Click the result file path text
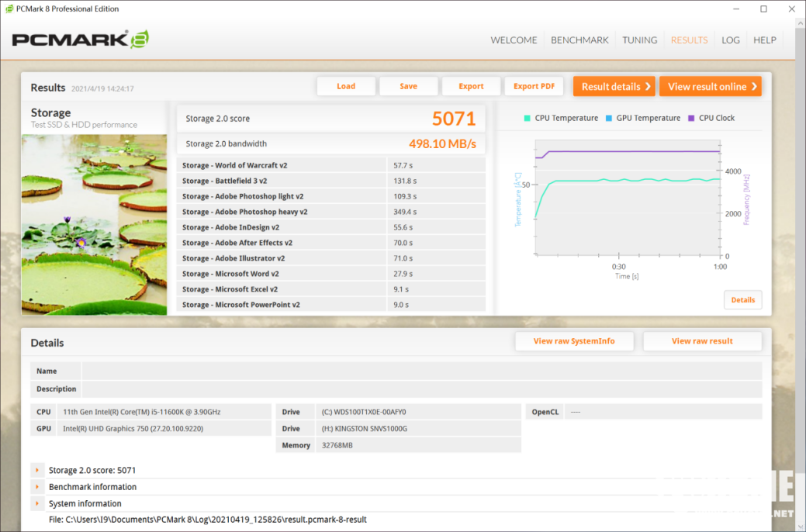The height and width of the screenshot is (532, 806). pos(208,520)
